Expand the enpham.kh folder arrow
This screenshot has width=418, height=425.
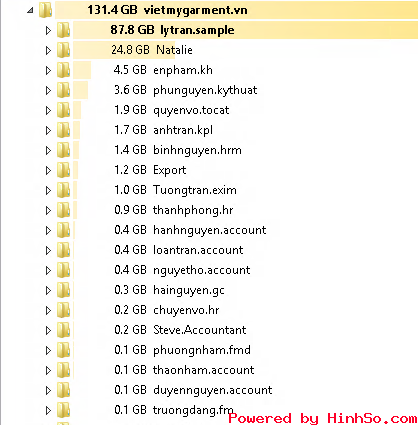[x=48, y=70]
